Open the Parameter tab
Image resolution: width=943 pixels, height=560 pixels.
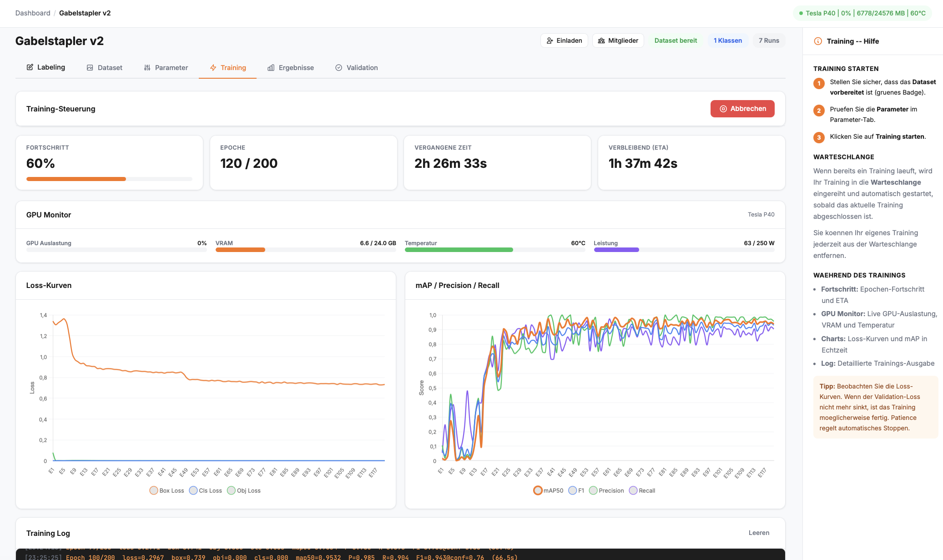tap(166, 67)
